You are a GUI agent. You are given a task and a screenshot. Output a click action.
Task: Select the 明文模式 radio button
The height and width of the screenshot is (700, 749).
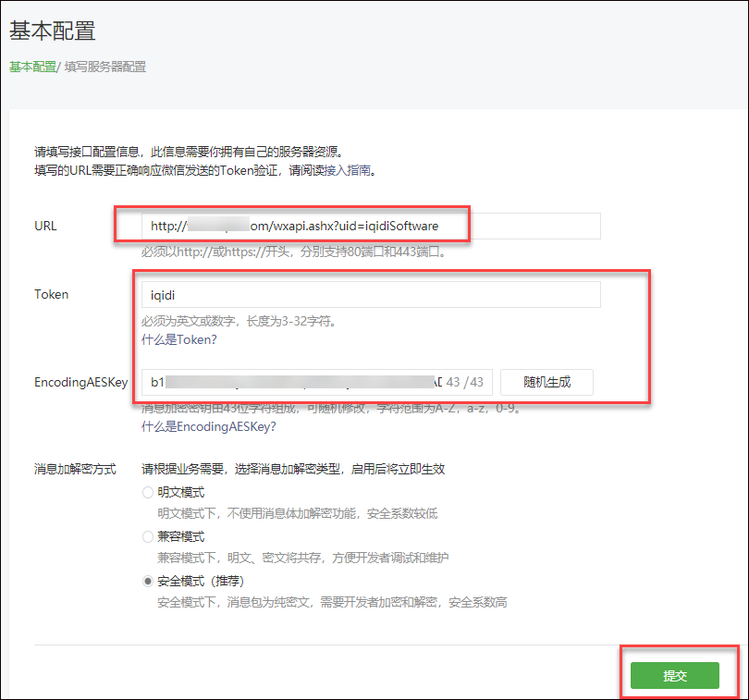click(148, 492)
